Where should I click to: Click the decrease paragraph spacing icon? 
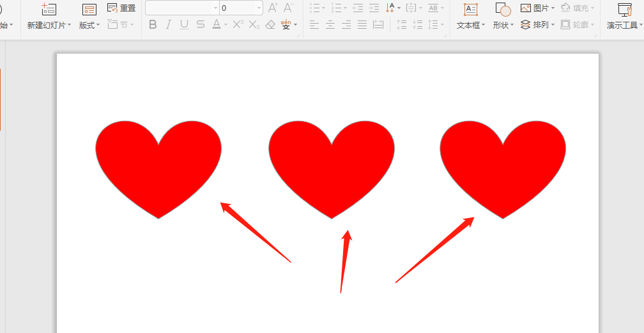[x=417, y=25]
